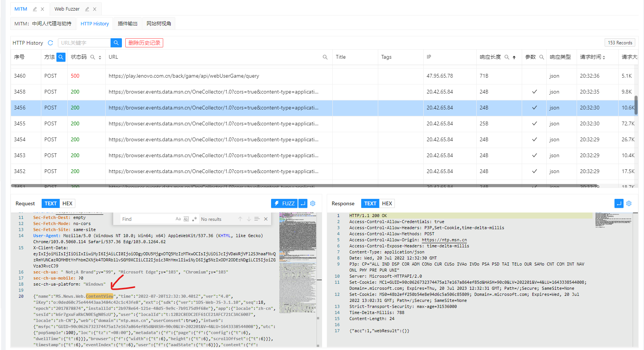The height and width of the screenshot is (350, 644).
Task: Click the blue URL keyword search icon
Action: pos(116,42)
